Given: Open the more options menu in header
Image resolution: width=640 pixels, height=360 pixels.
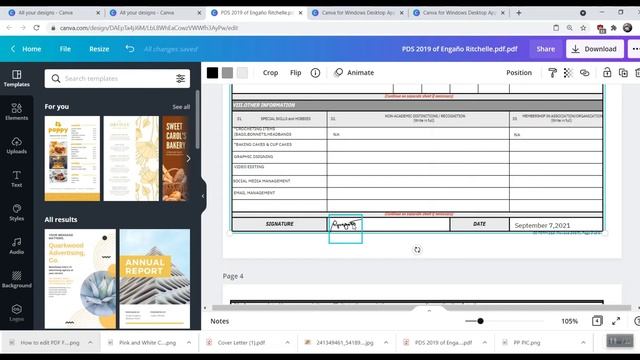Looking at the screenshot, I should pyautogui.click(x=635, y=49).
